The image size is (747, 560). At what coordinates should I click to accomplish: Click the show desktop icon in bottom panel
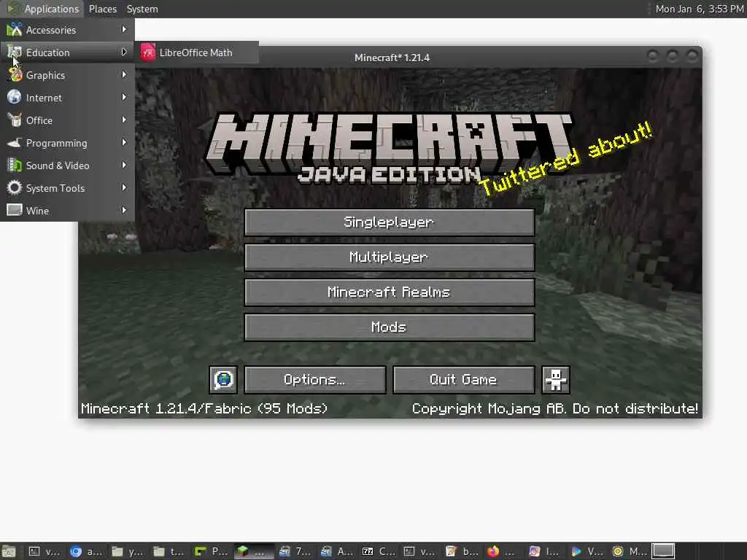9,551
